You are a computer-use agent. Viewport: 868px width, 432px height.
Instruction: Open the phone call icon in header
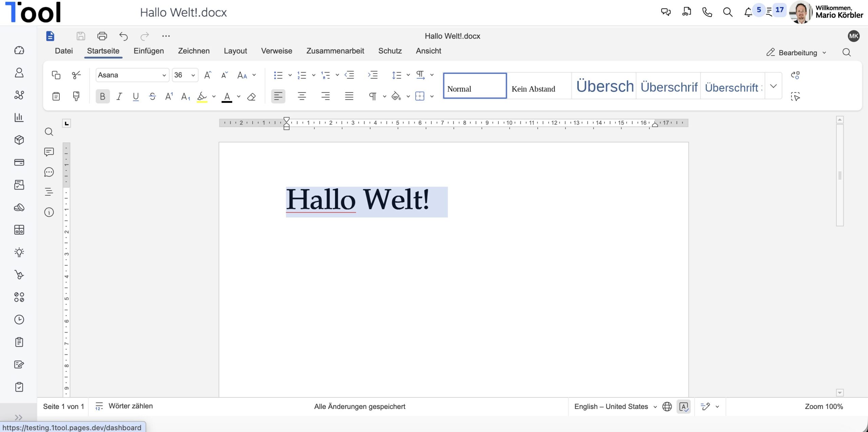click(707, 12)
